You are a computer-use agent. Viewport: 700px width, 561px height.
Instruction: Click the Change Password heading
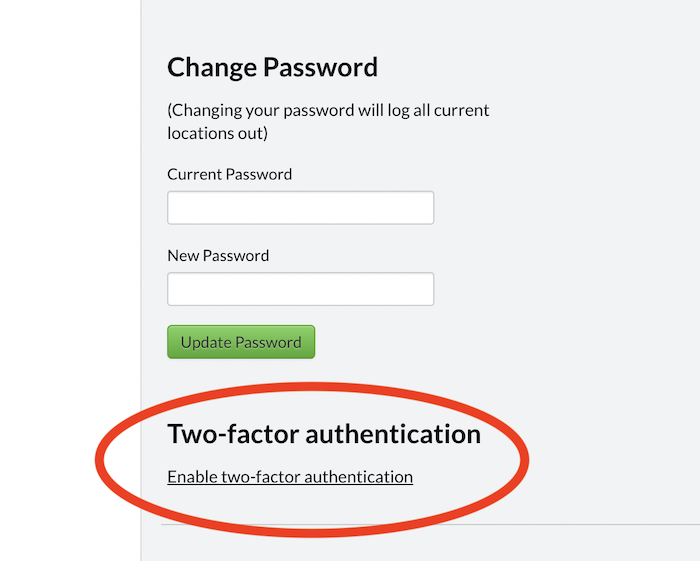click(272, 67)
